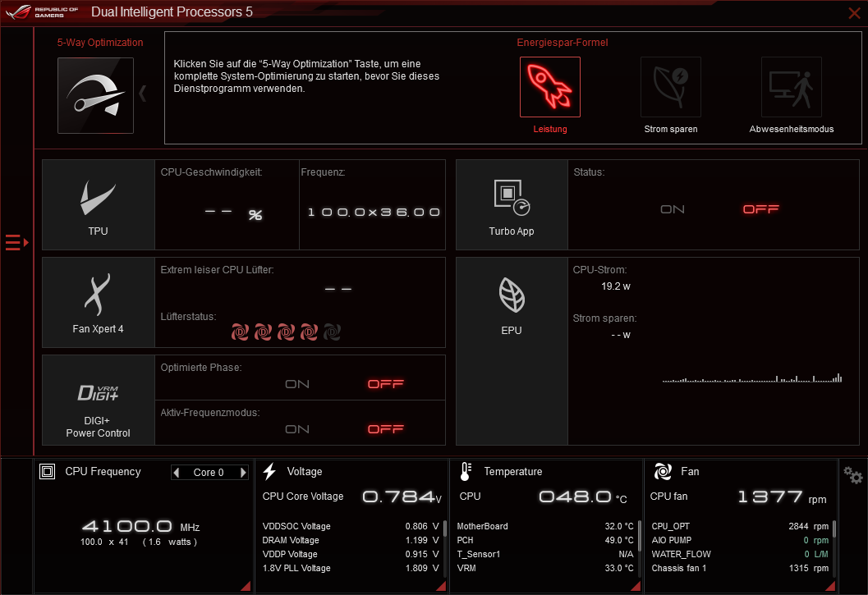The image size is (868, 595).
Task: Click the first red fan status icon
Action: tap(240, 332)
